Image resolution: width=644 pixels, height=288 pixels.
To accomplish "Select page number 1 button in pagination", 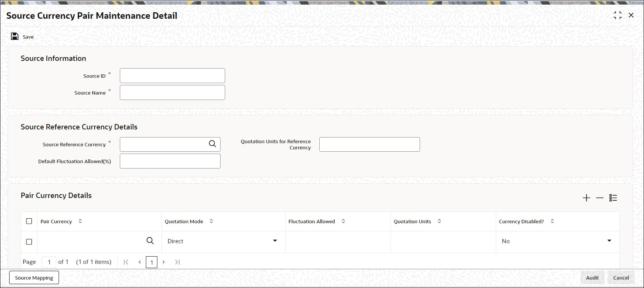I will [152, 262].
